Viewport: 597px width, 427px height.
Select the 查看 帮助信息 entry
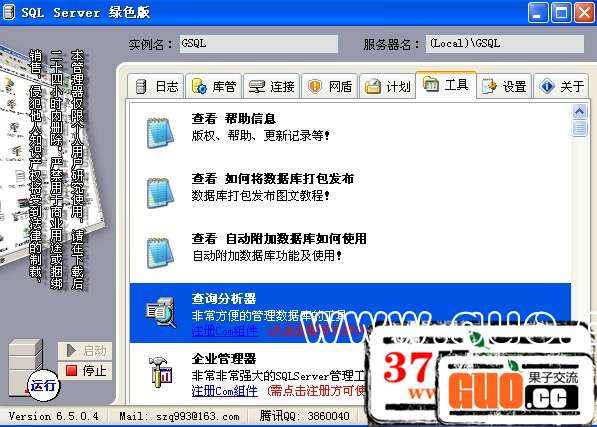coord(350,132)
